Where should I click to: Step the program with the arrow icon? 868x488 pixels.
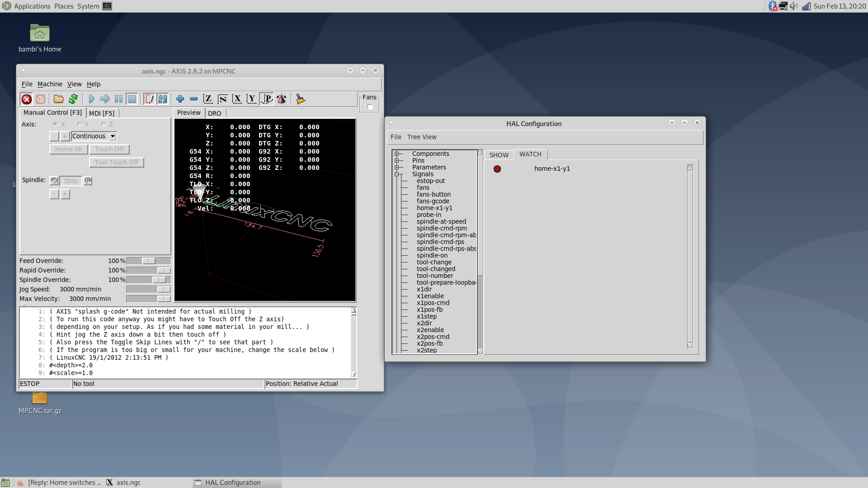105,99
